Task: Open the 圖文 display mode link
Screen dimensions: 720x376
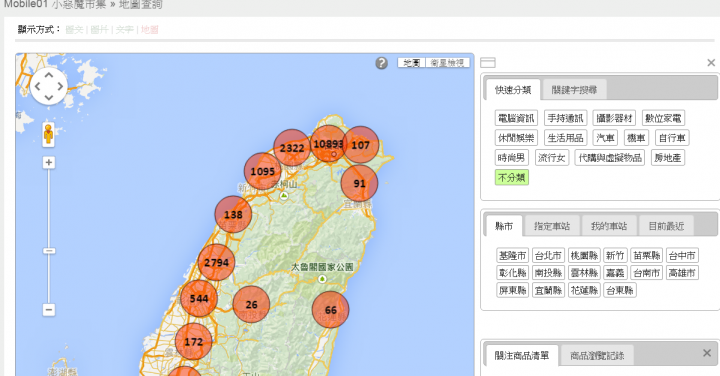Action: [x=74, y=30]
